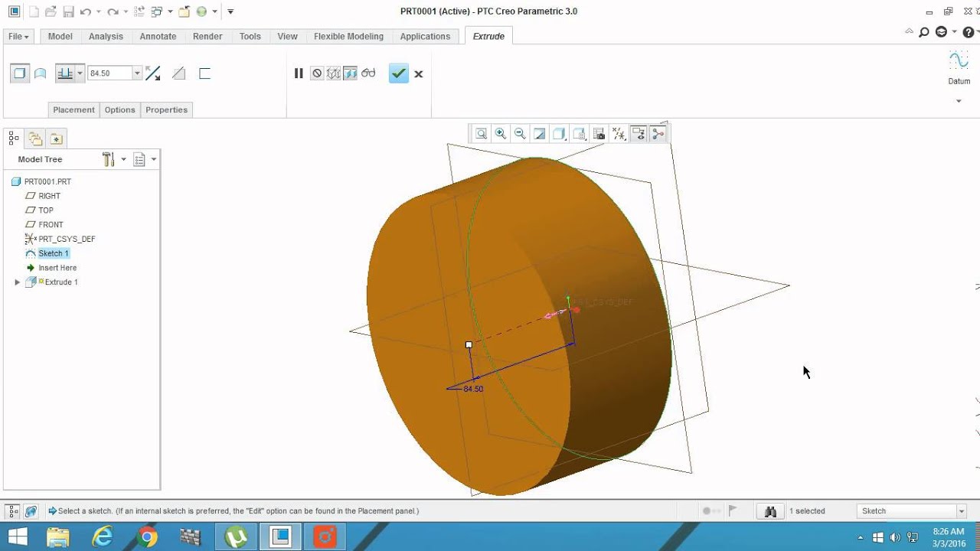Select the attached preview mode icon
This screenshot has height=551, width=980.
[x=351, y=73]
